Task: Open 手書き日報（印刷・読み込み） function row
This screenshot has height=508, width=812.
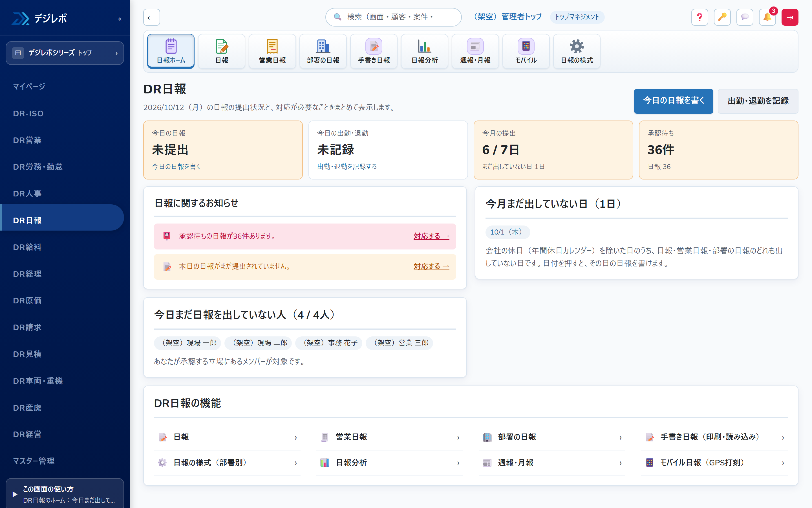Action: tap(714, 437)
